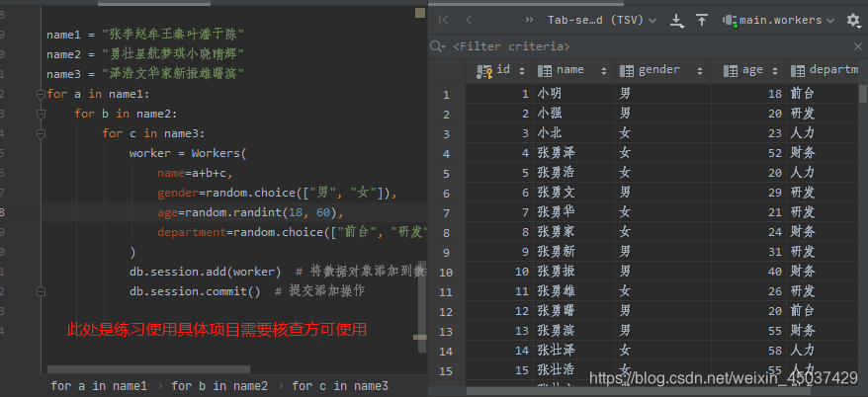Viewport: 868px width, 397px height.
Task: Click the age column header
Action: click(x=749, y=71)
